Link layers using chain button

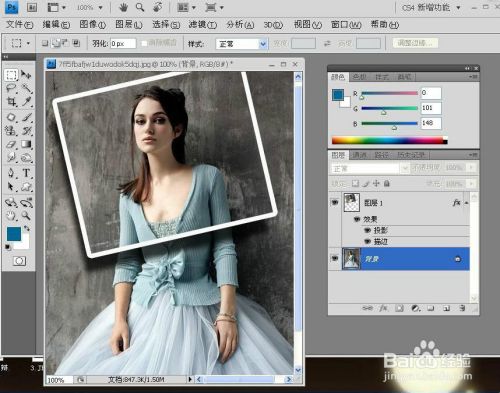[367, 308]
